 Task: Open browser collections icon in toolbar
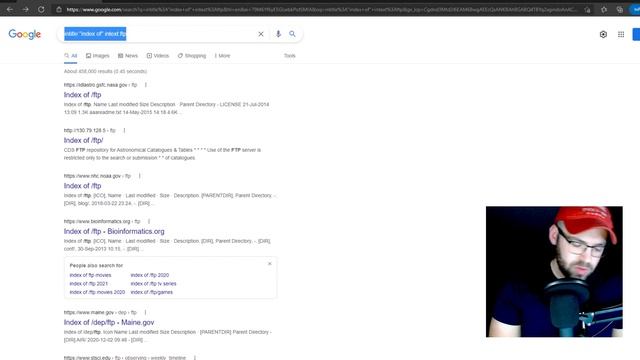[x=620, y=9]
